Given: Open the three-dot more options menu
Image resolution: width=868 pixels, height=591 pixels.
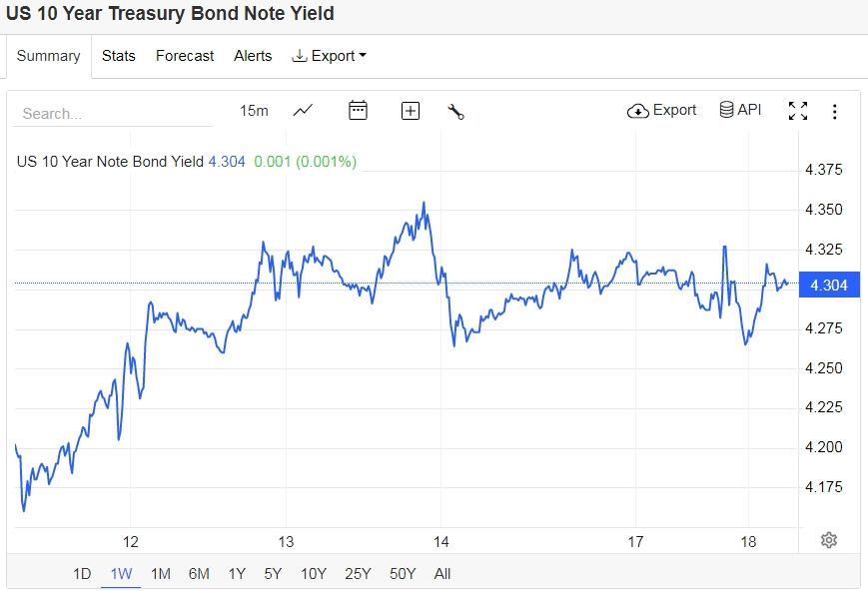Looking at the screenshot, I should 835,111.
